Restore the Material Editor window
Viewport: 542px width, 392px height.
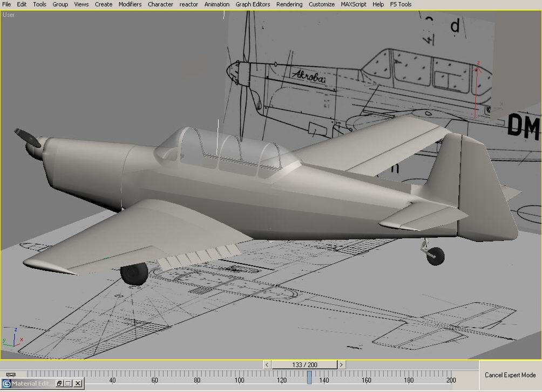59,383
